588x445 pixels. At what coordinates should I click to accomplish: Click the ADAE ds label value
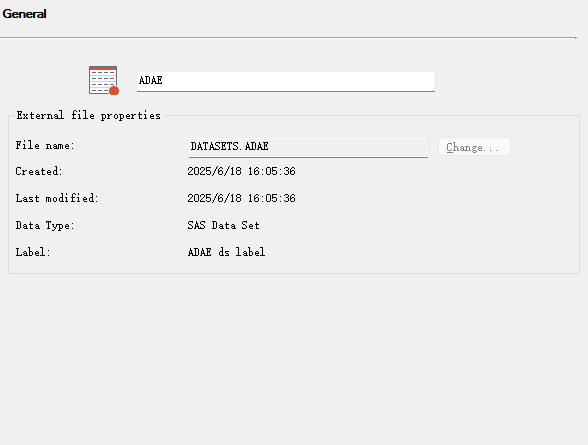click(226, 252)
